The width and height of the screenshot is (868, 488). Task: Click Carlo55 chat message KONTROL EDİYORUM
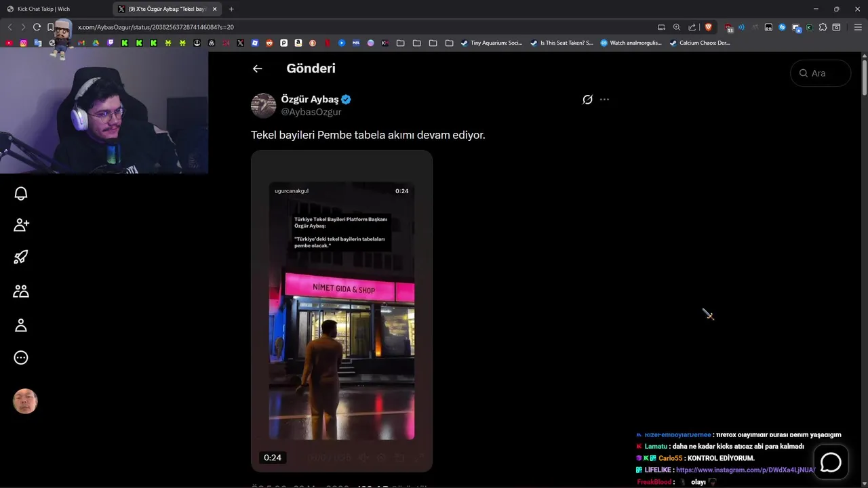point(695,458)
